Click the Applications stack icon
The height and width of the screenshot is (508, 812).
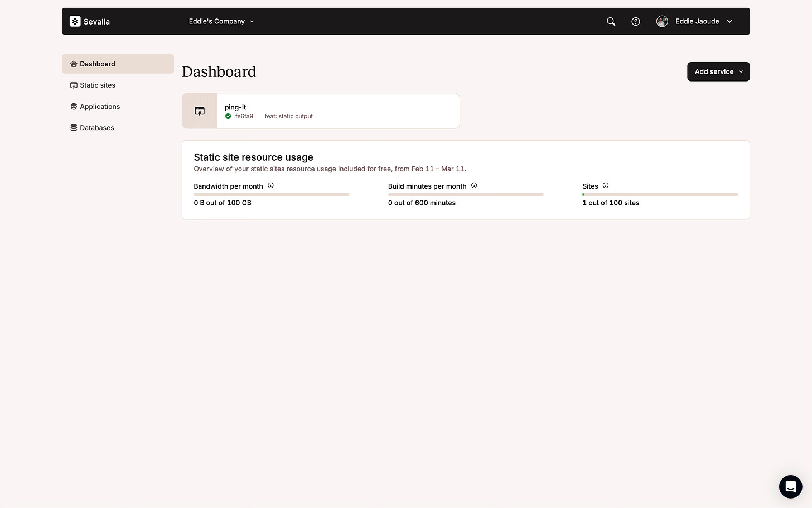[74, 106]
